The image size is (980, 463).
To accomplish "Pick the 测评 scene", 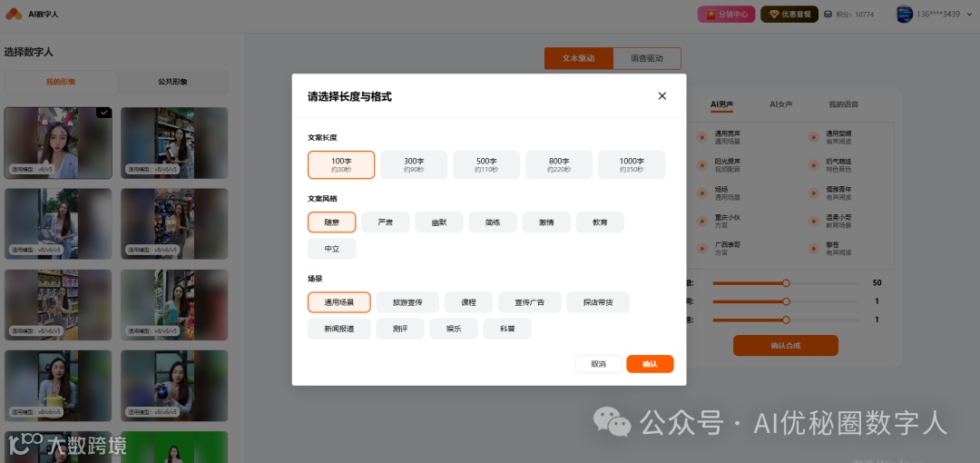I will tap(400, 329).
